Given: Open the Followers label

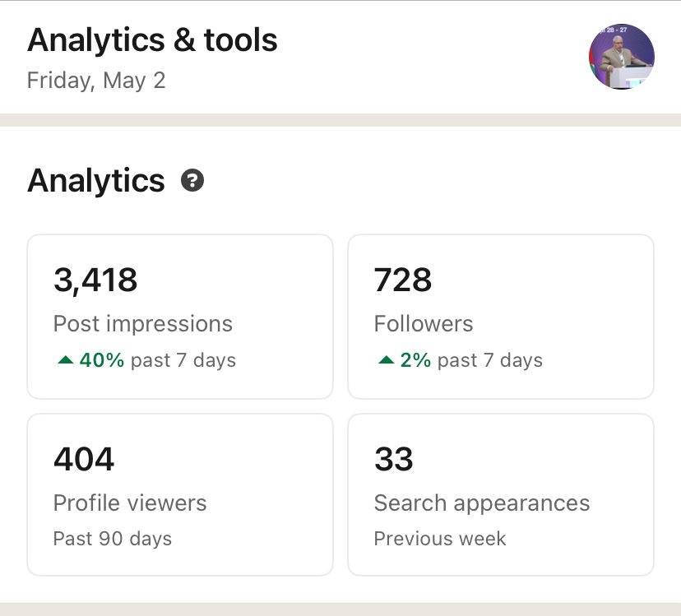Looking at the screenshot, I should [x=424, y=324].
